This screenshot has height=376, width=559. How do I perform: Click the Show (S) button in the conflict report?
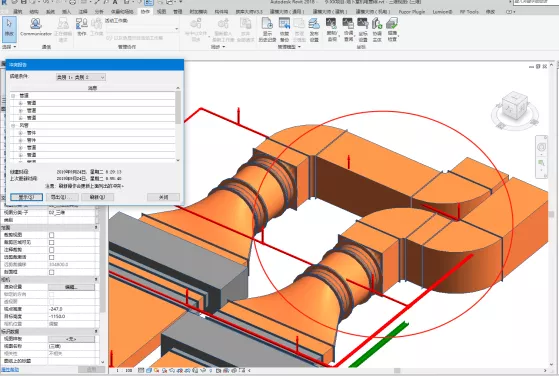point(26,197)
